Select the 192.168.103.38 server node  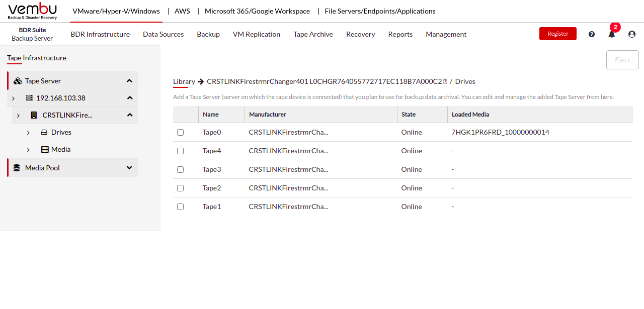(x=61, y=98)
